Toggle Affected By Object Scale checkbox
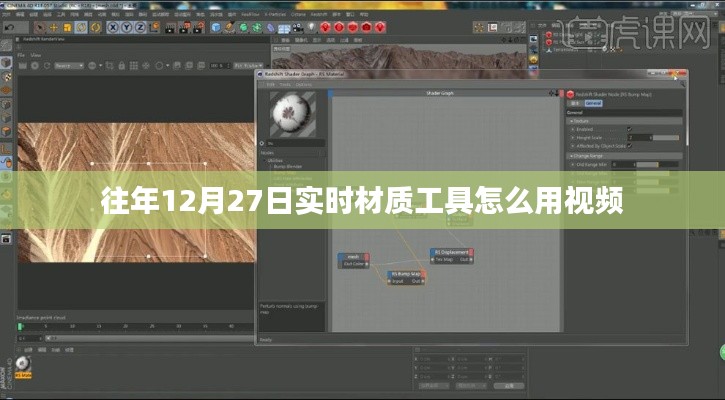The image size is (725, 400). point(629,145)
